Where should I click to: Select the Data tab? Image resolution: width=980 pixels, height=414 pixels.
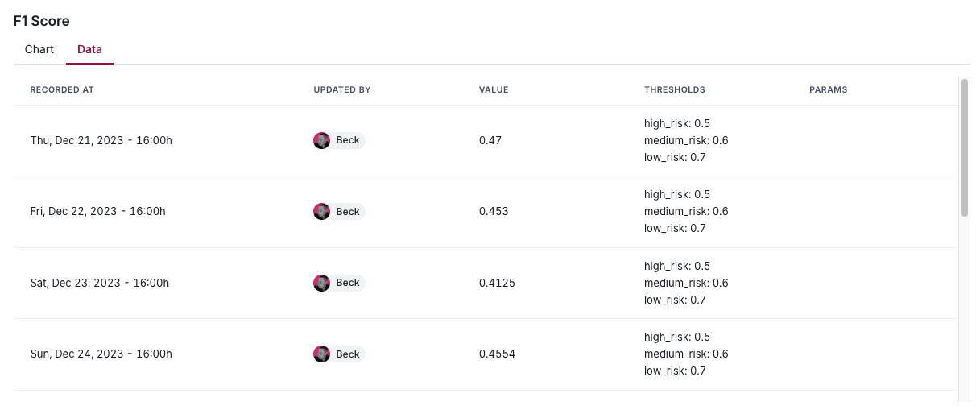click(x=89, y=49)
